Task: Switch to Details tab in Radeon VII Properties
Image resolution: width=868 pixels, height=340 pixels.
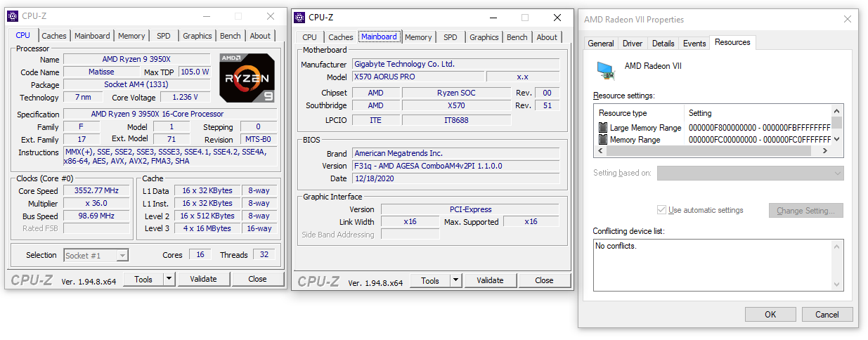Action: [x=663, y=44]
